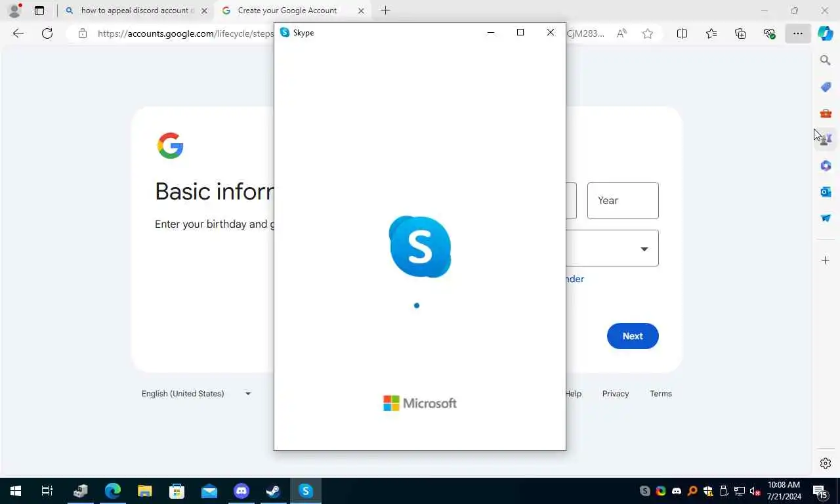Click Safely Remove Hardware tray icon
This screenshot has width=840, height=504.
tap(724, 491)
